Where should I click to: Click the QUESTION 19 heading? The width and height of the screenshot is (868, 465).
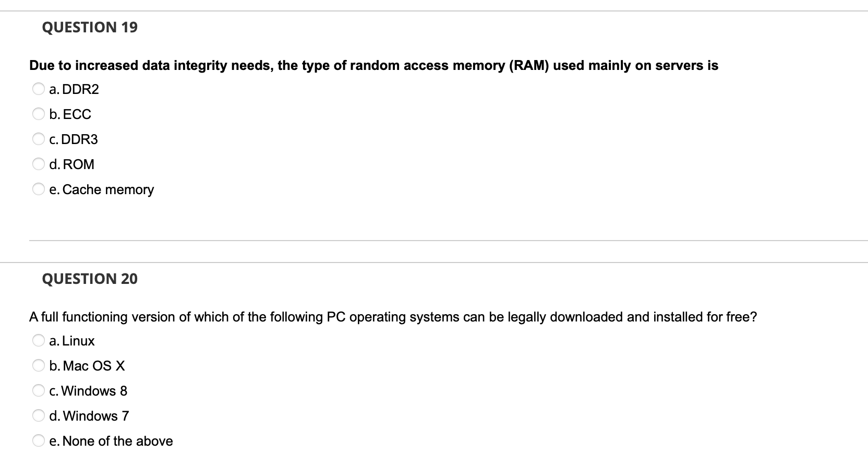(x=90, y=27)
